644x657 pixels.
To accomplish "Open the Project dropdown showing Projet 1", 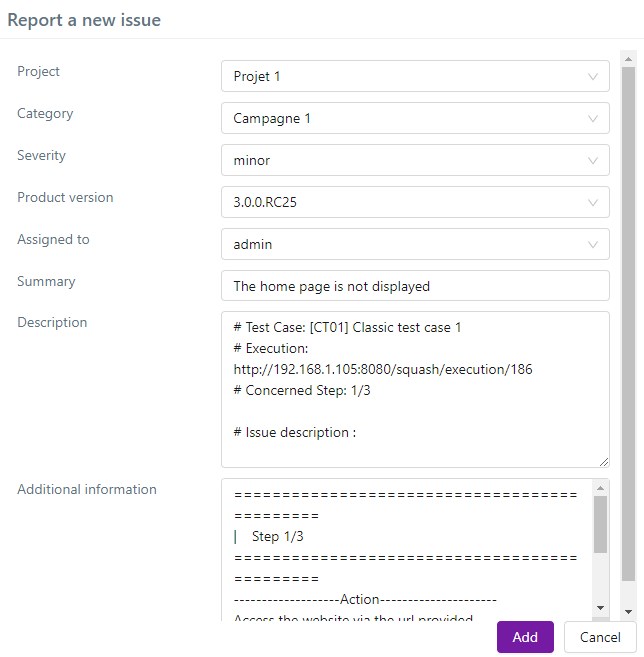I will point(414,76).
